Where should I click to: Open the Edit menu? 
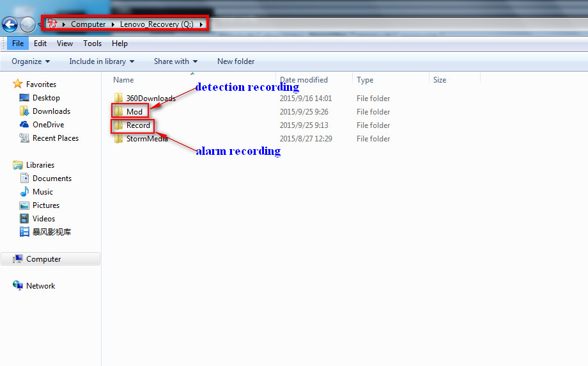[40, 44]
